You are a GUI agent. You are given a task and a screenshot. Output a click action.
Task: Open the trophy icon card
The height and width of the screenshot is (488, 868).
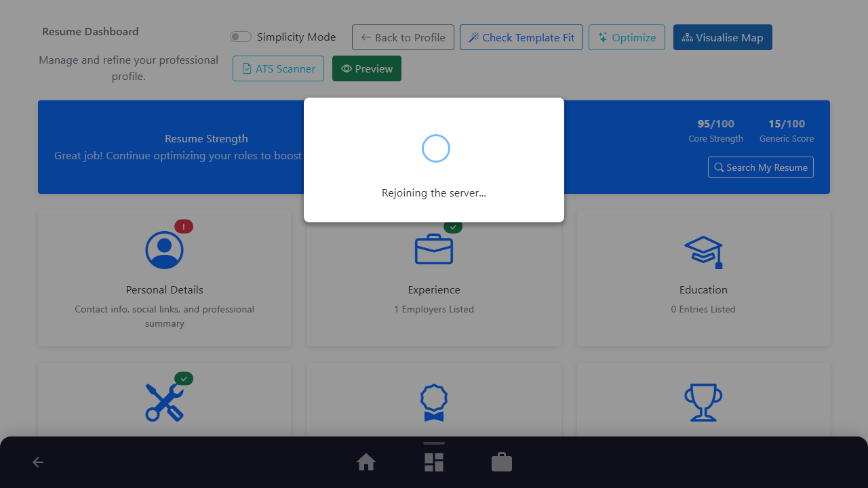pos(703,403)
